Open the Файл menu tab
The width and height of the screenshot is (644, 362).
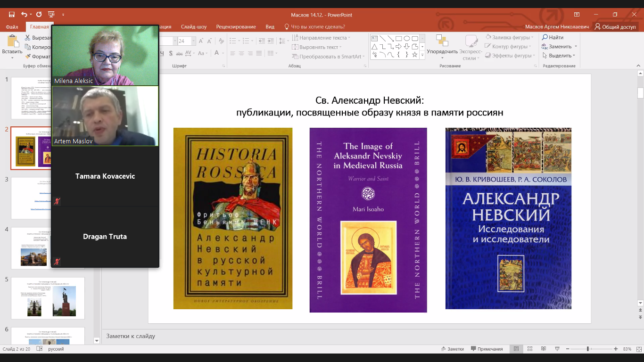[12, 27]
